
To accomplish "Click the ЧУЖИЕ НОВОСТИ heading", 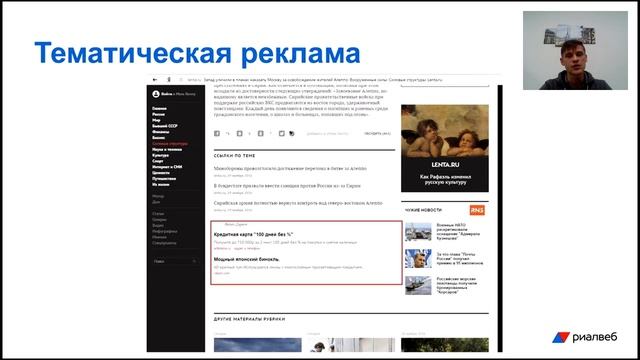I will (x=423, y=210).
